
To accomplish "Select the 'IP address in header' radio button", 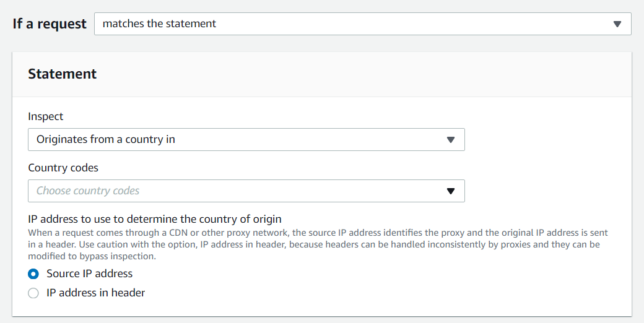I will [x=33, y=293].
